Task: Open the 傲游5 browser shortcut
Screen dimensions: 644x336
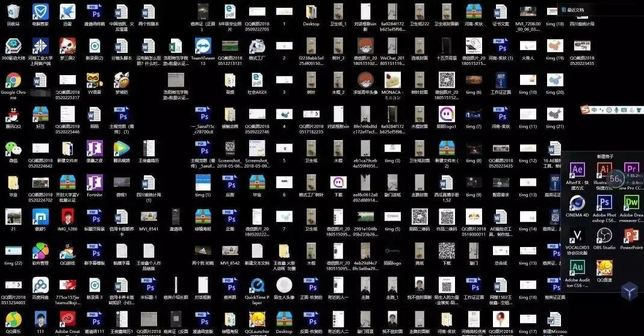Action: pos(40,216)
